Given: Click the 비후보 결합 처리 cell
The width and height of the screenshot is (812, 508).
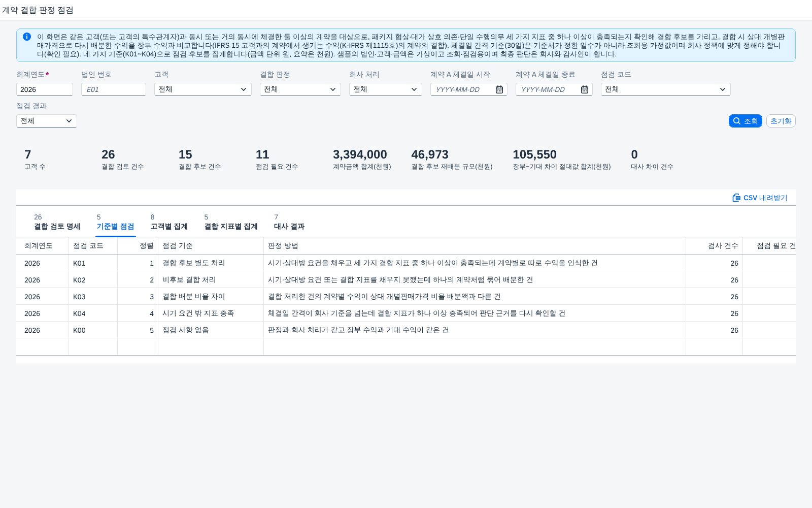Looking at the screenshot, I should click(211, 280).
